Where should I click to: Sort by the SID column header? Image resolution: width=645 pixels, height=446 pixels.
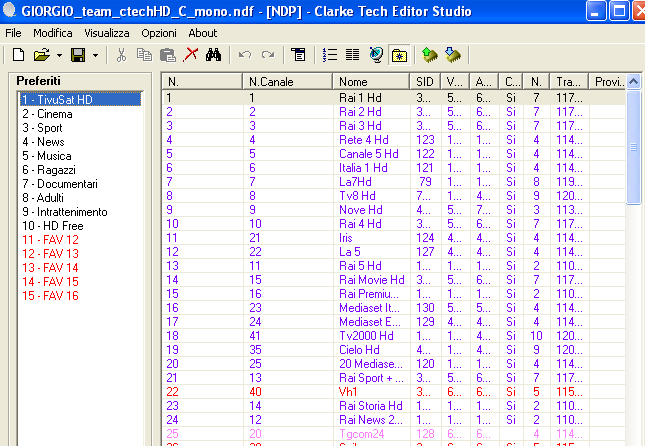click(425, 81)
